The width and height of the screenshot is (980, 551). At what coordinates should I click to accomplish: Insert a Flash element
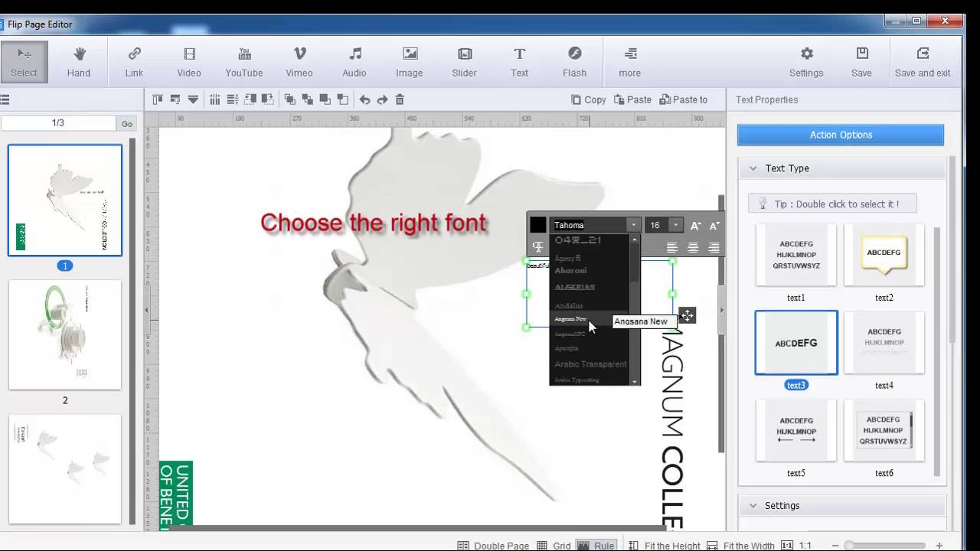pos(575,62)
